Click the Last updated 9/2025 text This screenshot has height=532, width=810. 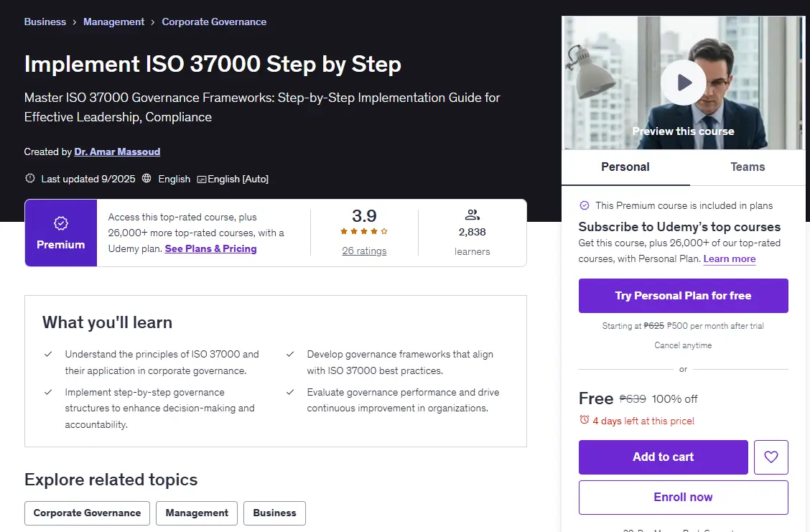(x=88, y=179)
